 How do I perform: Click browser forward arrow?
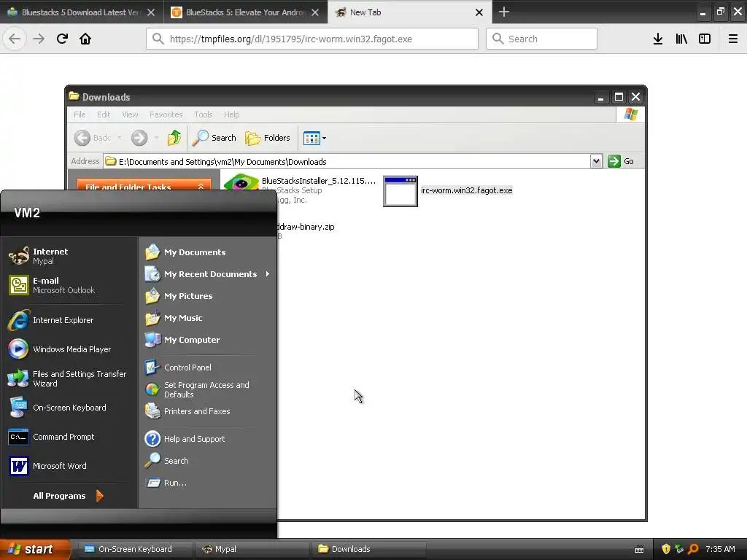(x=39, y=39)
